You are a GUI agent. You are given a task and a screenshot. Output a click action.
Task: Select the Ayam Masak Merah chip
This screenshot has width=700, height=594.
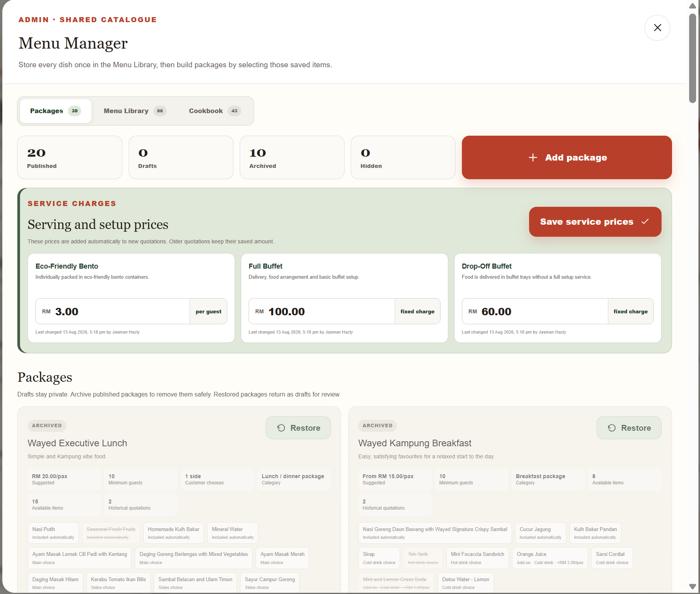pyautogui.click(x=282, y=558)
